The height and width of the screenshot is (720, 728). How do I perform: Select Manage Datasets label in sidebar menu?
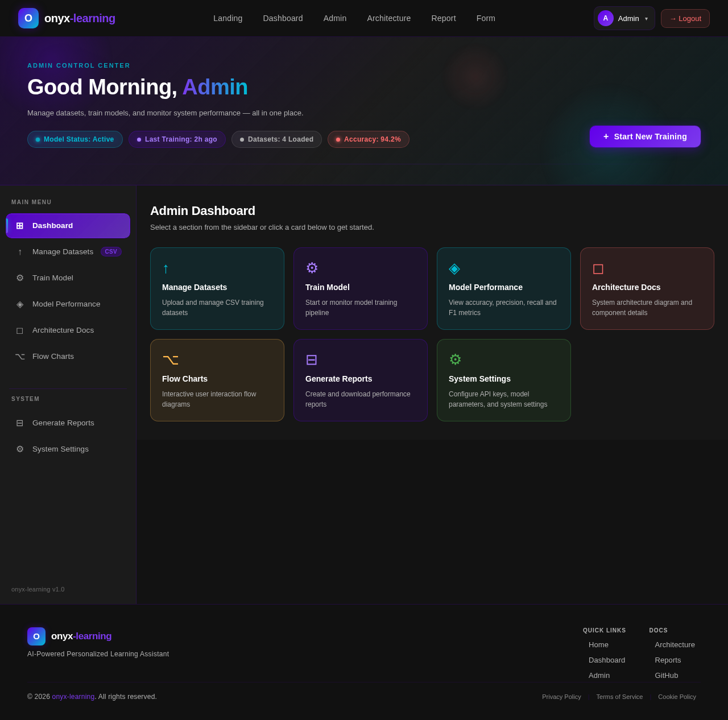[63, 252]
